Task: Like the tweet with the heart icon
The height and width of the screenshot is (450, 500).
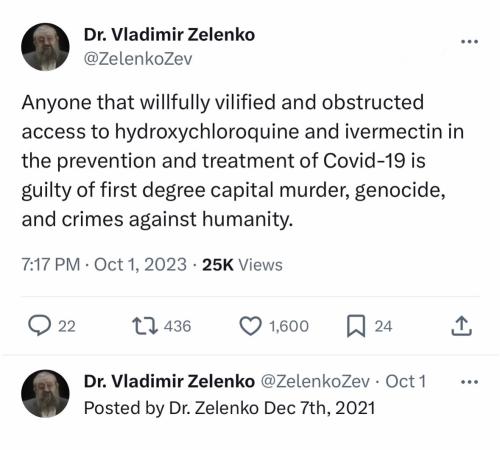Action: tap(251, 326)
